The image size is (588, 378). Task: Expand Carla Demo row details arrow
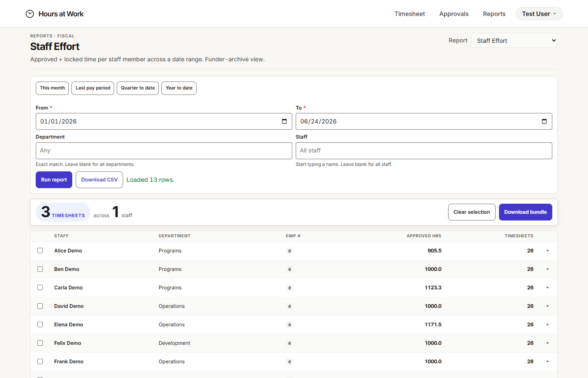pos(548,288)
